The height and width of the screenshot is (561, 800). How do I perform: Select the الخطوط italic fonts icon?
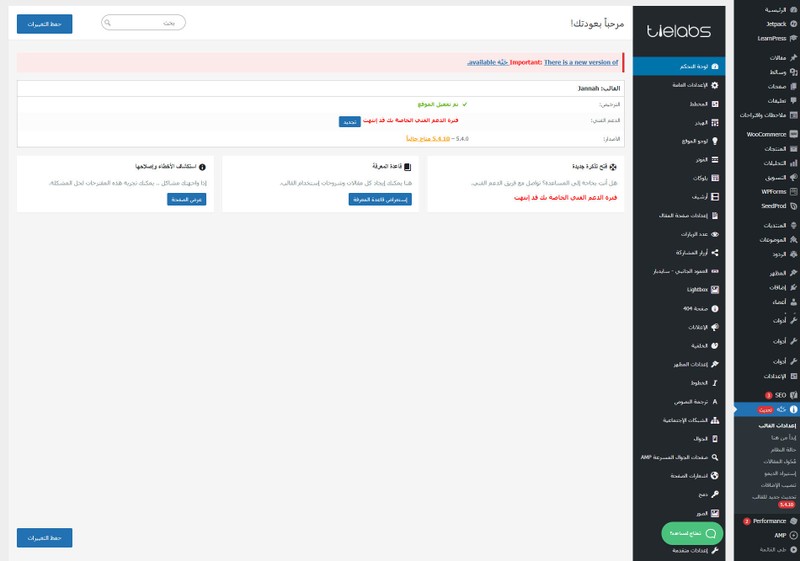pyautogui.click(x=715, y=383)
